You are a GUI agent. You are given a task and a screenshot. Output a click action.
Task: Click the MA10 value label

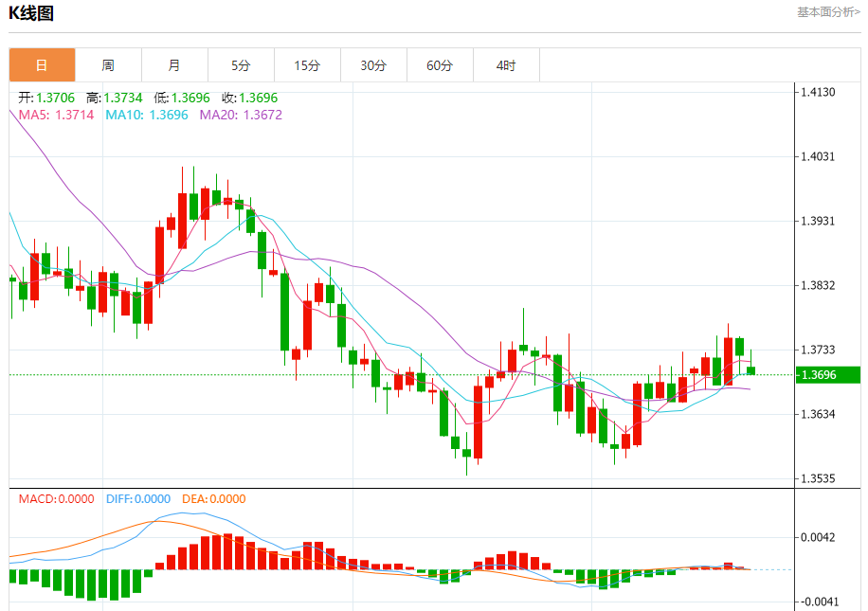(x=147, y=116)
